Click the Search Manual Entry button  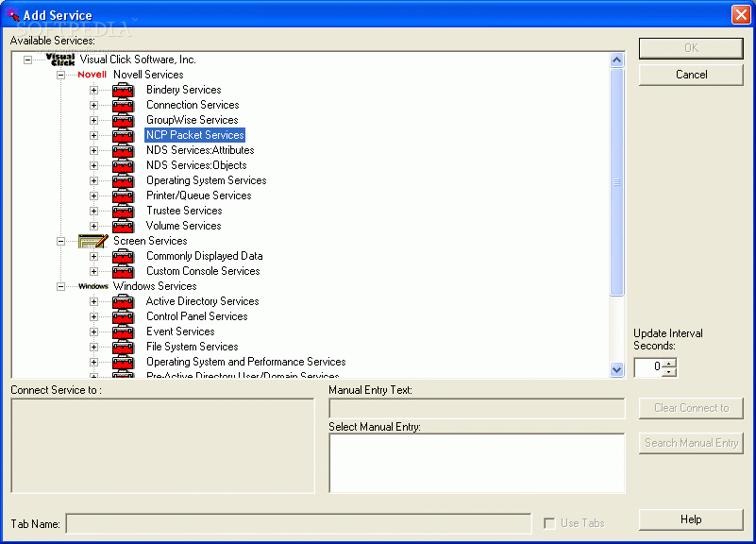click(x=691, y=443)
